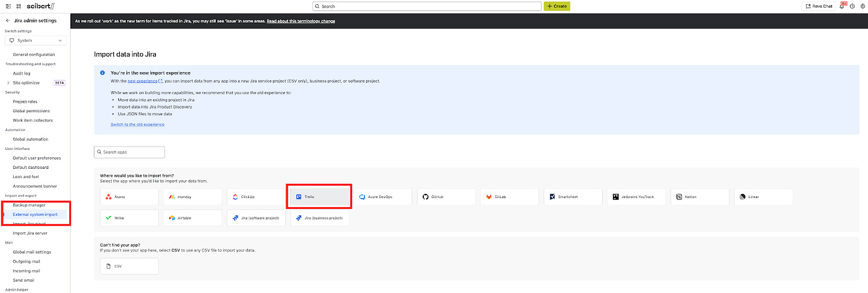Click the Import data into Jira heading
This screenshot has height=293, width=868.
pos(125,54)
